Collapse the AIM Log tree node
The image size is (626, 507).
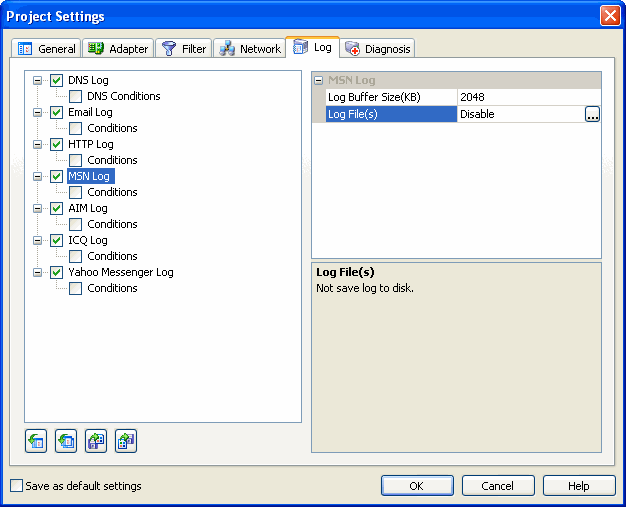(x=37, y=208)
